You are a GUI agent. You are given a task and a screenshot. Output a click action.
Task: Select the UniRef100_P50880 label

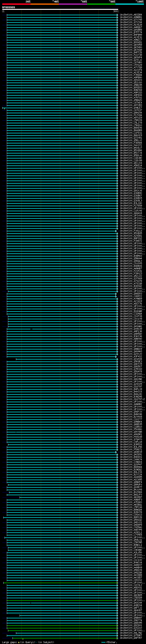[x=131, y=429]
